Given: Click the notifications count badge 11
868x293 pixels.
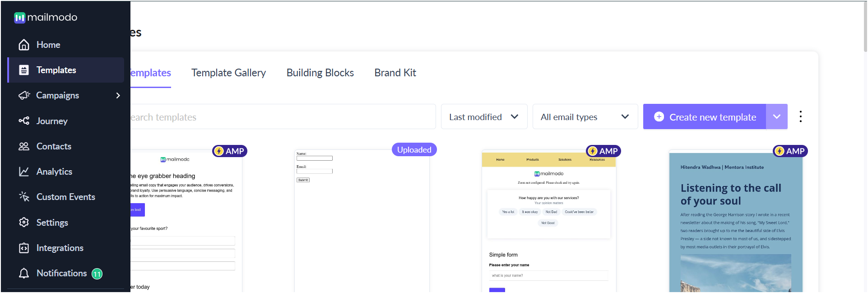Looking at the screenshot, I should (x=97, y=274).
